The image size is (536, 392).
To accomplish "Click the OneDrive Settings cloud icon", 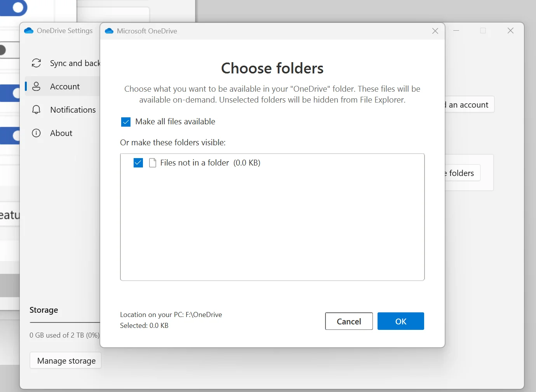I will click(29, 31).
